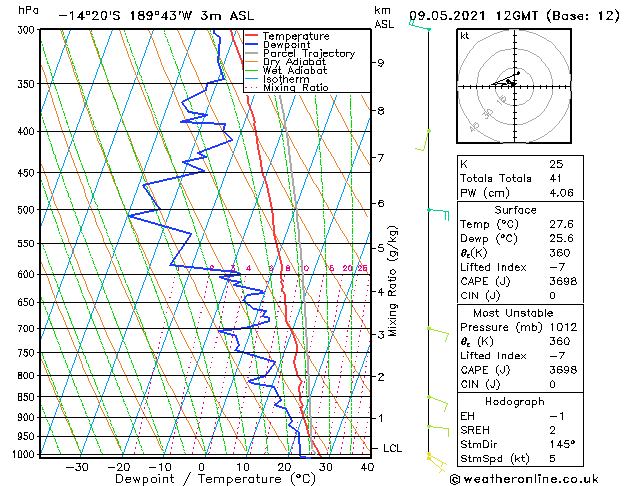Click the LCL marker on the right axis
This screenshot has width=629, height=486.
pyautogui.click(x=392, y=449)
